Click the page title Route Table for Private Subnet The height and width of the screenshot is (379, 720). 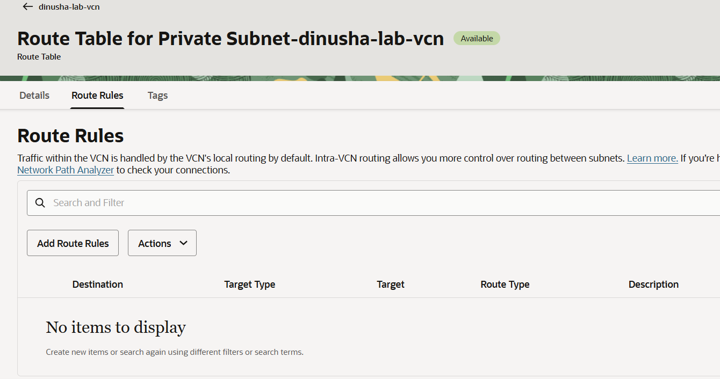(231, 39)
